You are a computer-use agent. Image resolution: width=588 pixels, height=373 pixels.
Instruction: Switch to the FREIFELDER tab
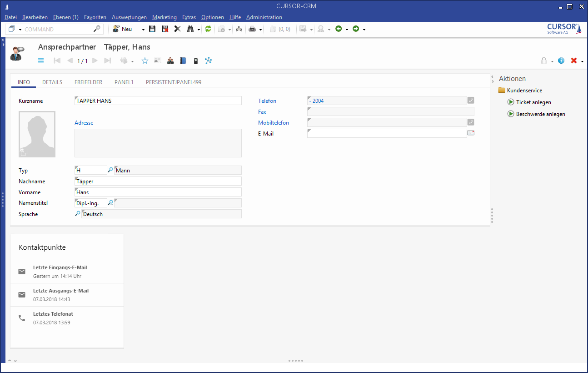pyautogui.click(x=88, y=82)
